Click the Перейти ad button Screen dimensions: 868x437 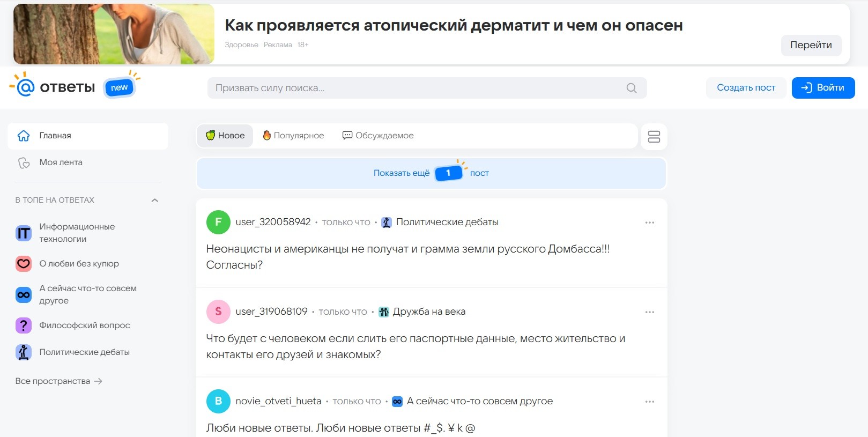[x=811, y=45]
